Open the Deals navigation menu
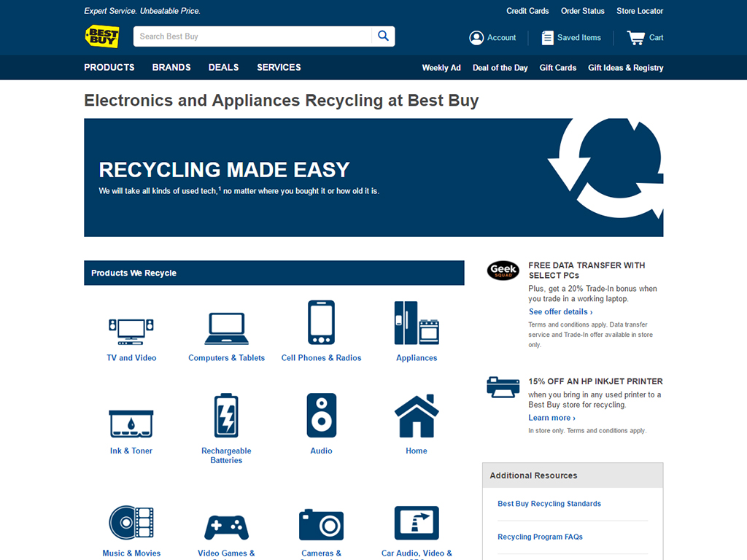This screenshot has width=747, height=560. pyautogui.click(x=223, y=67)
